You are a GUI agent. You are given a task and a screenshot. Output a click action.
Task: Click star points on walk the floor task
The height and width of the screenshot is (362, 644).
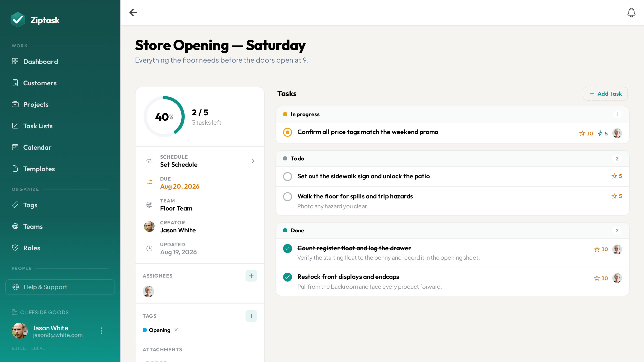coord(617,196)
